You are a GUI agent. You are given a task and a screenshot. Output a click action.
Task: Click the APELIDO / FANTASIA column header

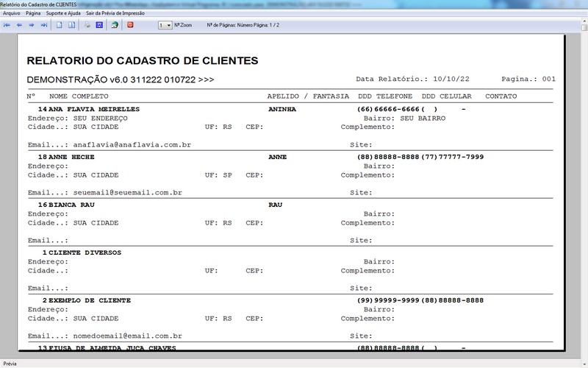pyautogui.click(x=308, y=96)
